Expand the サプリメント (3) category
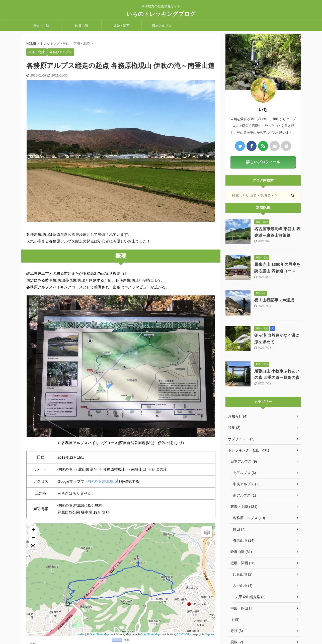The width and height of the screenshot is (322, 644). tap(263, 439)
